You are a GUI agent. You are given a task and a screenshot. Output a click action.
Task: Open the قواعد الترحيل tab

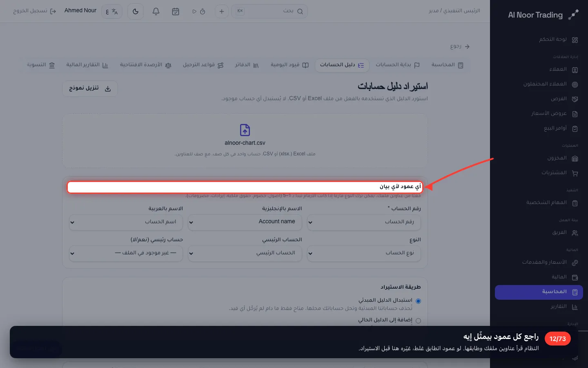203,65
